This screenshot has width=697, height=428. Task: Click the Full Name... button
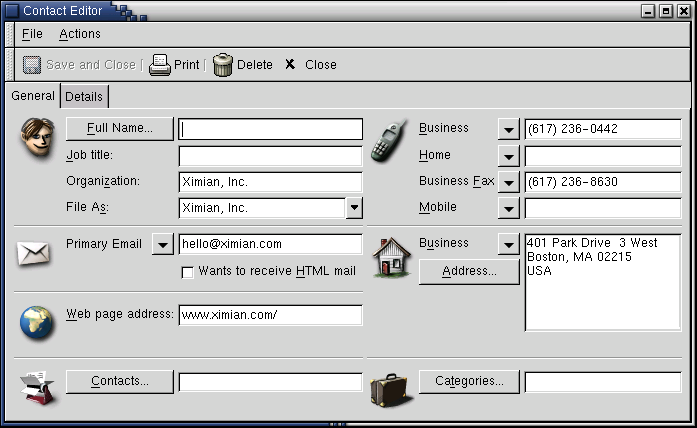pyautogui.click(x=119, y=128)
